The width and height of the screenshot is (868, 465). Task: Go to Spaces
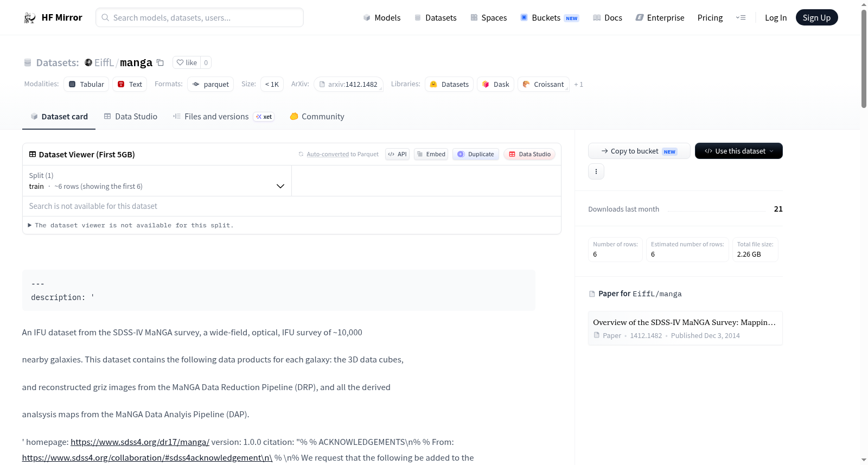[489, 17]
